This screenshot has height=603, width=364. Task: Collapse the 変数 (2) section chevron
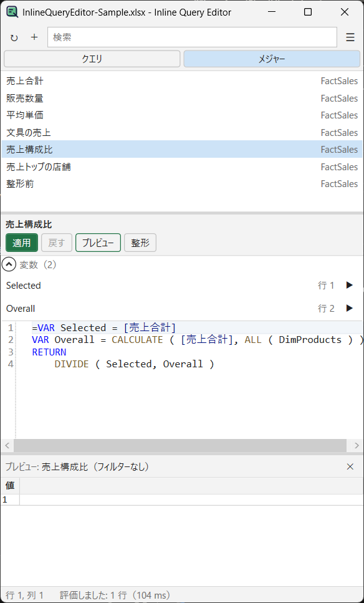point(9,265)
